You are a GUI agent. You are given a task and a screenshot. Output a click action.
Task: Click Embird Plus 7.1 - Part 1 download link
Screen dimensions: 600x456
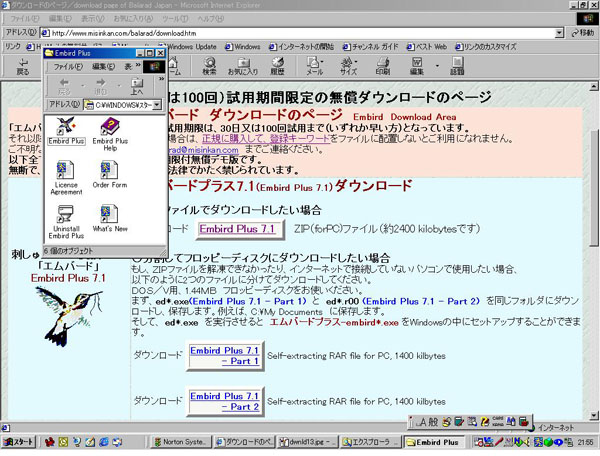pos(225,356)
